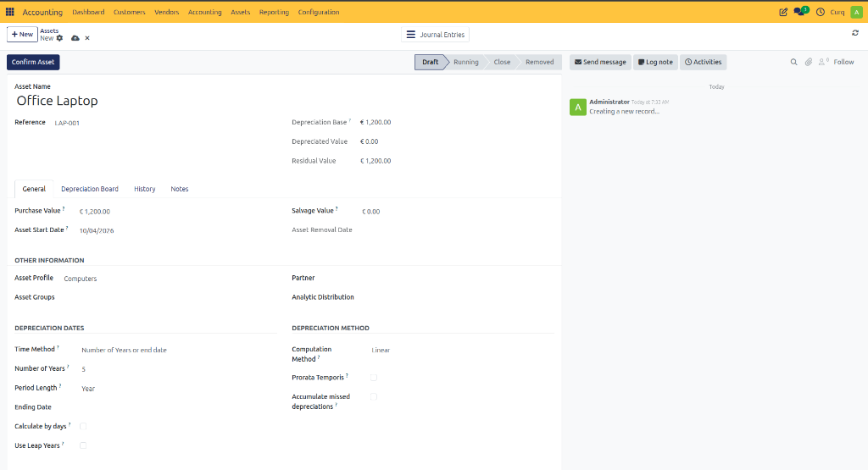This screenshot has height=470, width=868.
Task: Switch to the Depreciation Board tab
Action: [x=90, y=189]
